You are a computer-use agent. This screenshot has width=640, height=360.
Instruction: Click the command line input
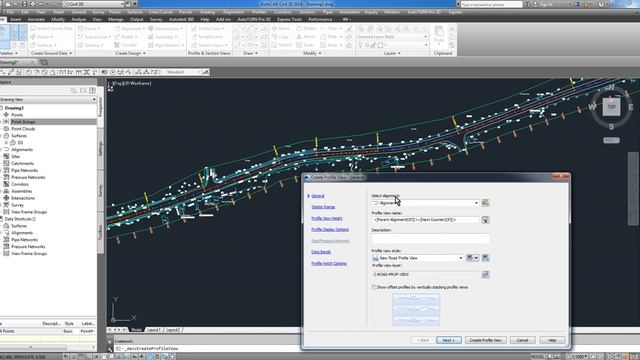click(x=208, y=349)
